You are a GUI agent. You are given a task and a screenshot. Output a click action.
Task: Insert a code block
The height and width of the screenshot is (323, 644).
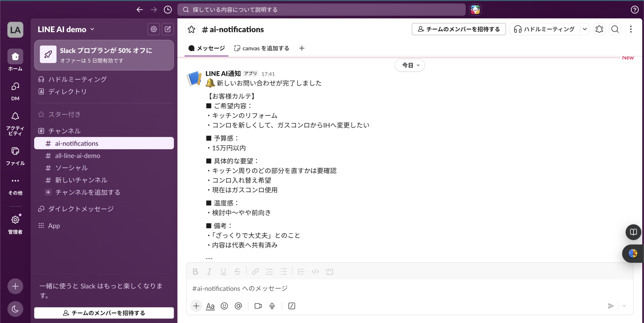click(329, 271)
